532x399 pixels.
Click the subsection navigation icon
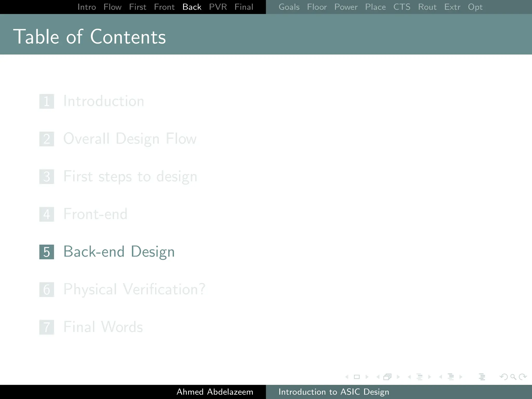[420, 377]
